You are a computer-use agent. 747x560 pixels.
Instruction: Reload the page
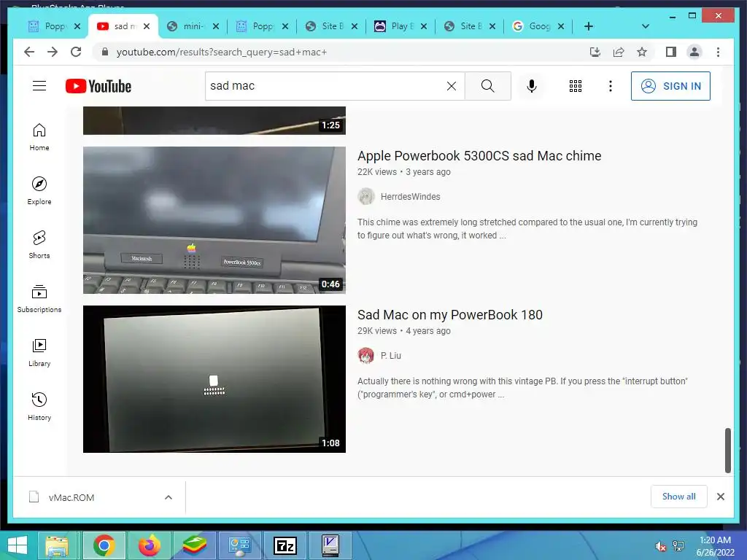tap(76, 52)
